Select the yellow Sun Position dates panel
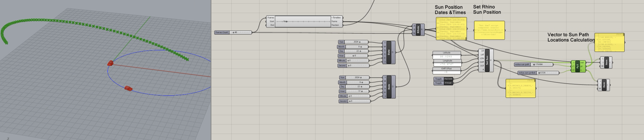 pyautogui.click(x=451, y=29)
